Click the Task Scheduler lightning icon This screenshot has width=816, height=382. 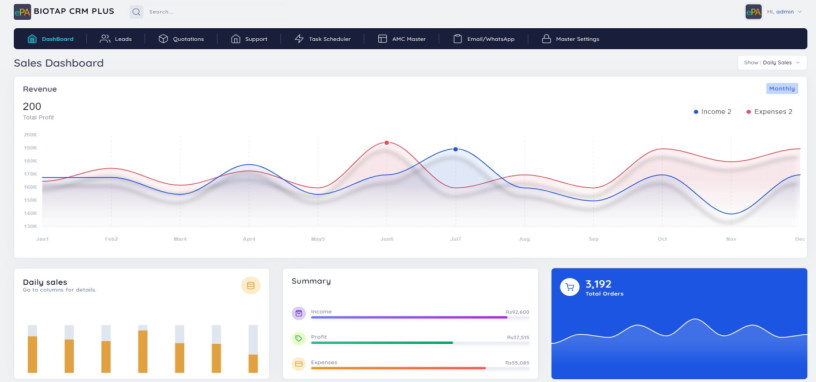point(299,39)
